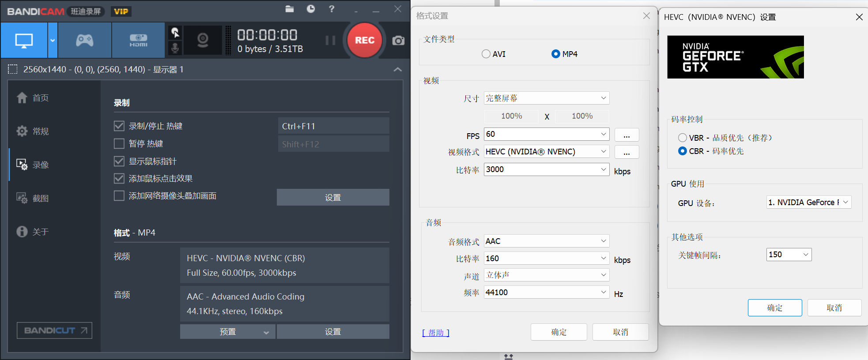Open GPU 设备 dropdown
Viewport: 868px width, 360px height.
tap(809, 202)
